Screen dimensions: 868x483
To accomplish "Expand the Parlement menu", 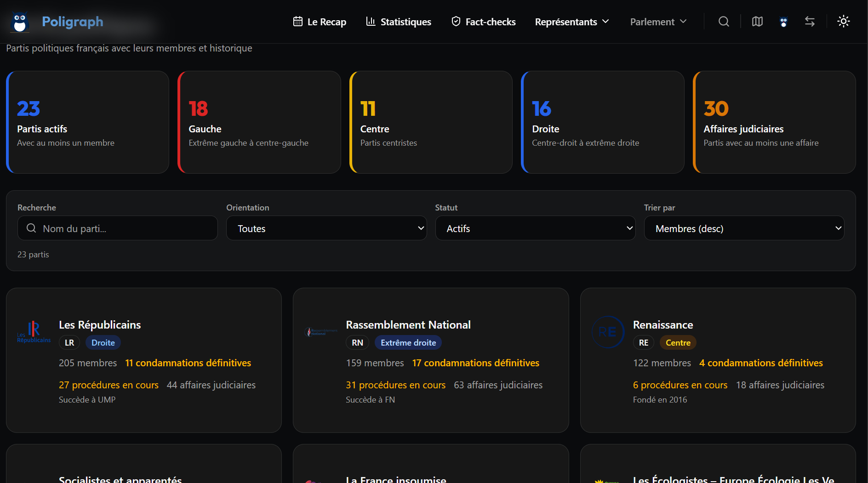I will click(658, 22).
